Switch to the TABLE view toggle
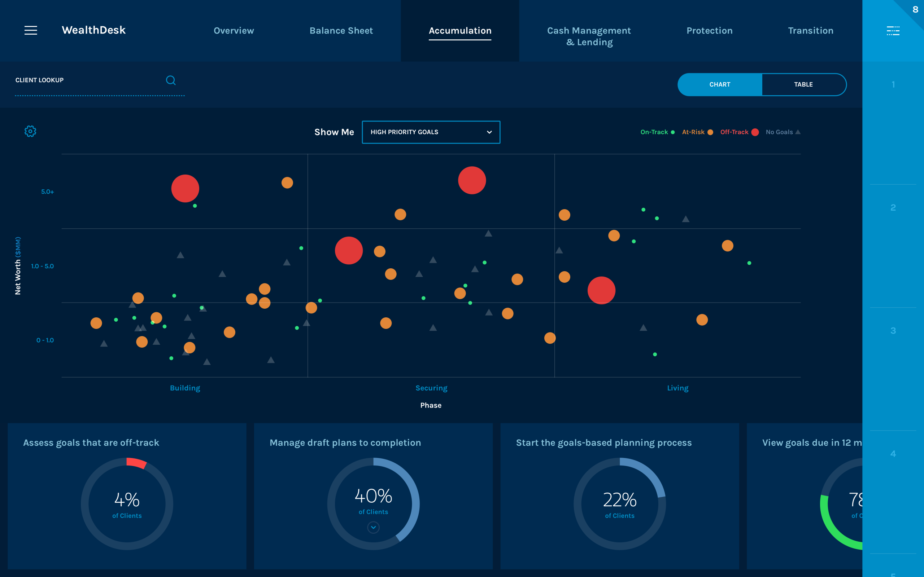The height and width of the screenshot is (577, 924). pyautogui.click(x=803, y=84)
